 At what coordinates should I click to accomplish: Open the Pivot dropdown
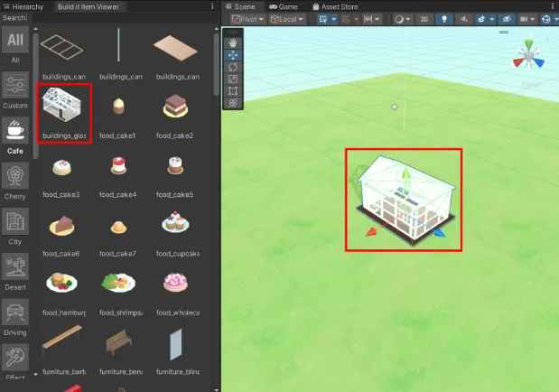tap(247, 19)
